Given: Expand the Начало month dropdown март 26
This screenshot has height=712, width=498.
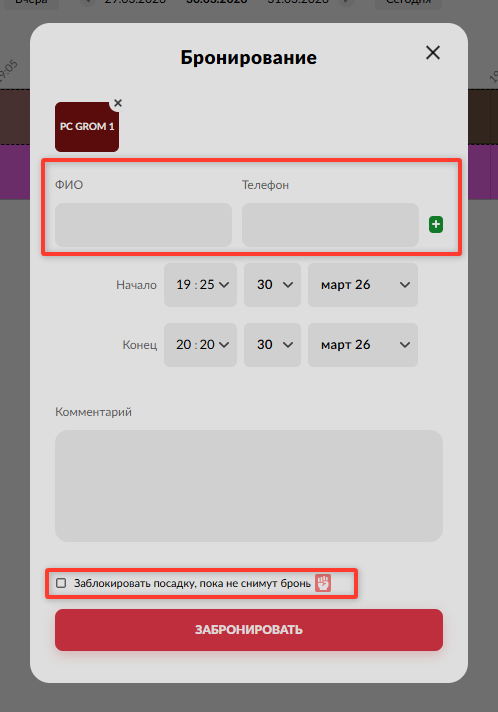Looking at the screenshot, I should 363,285.
